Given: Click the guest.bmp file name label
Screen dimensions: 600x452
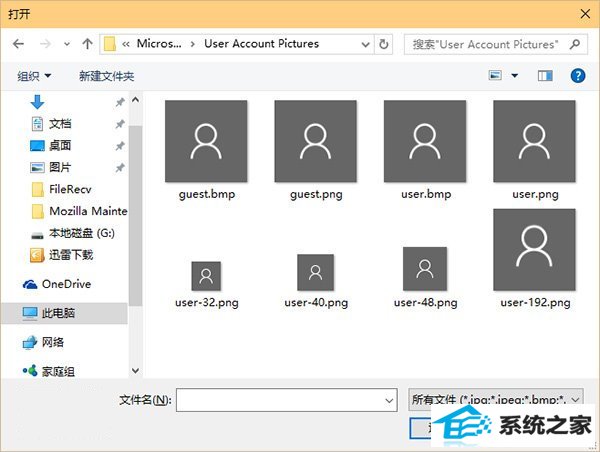Looking at the screenshot, I should (x=207, y=194).
